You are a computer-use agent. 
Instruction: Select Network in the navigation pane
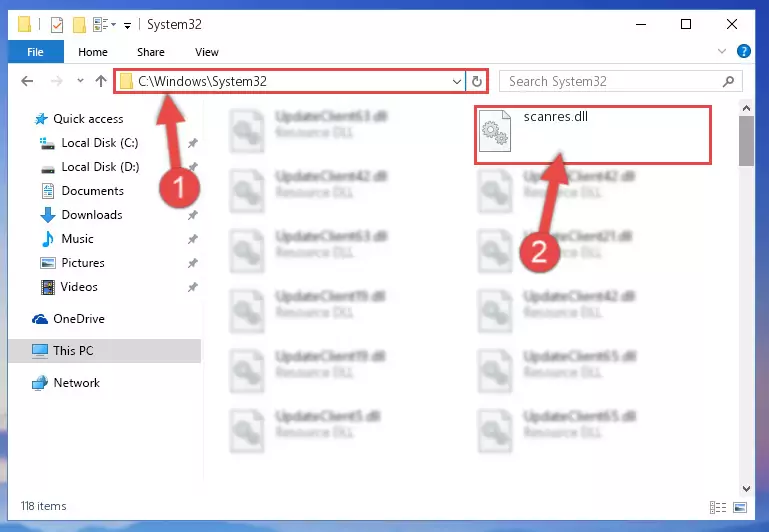pyautogui.click(x=77, y=382)
